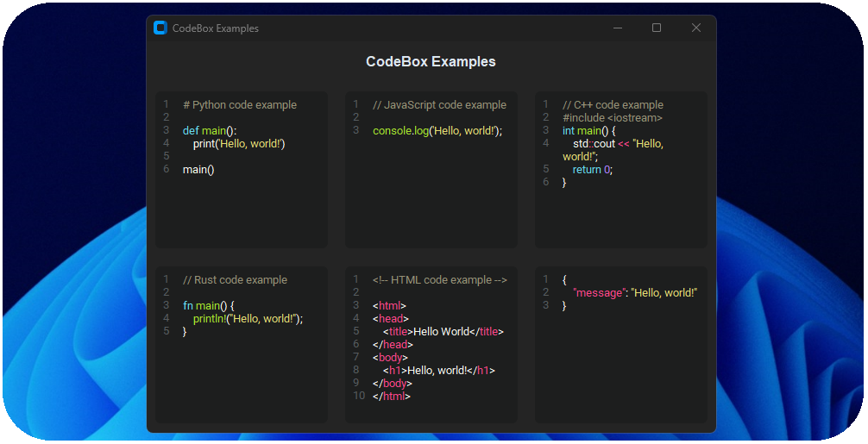Click the 'def main():' line

point(210,131)
